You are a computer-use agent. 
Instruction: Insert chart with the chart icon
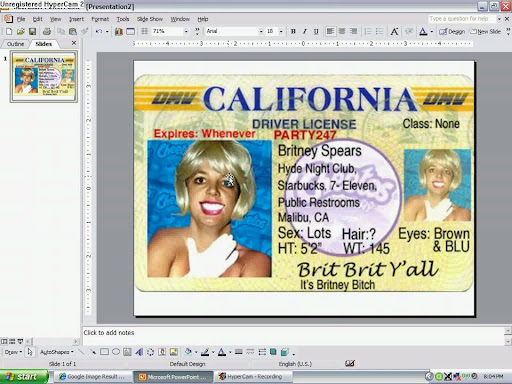(119, 31)
